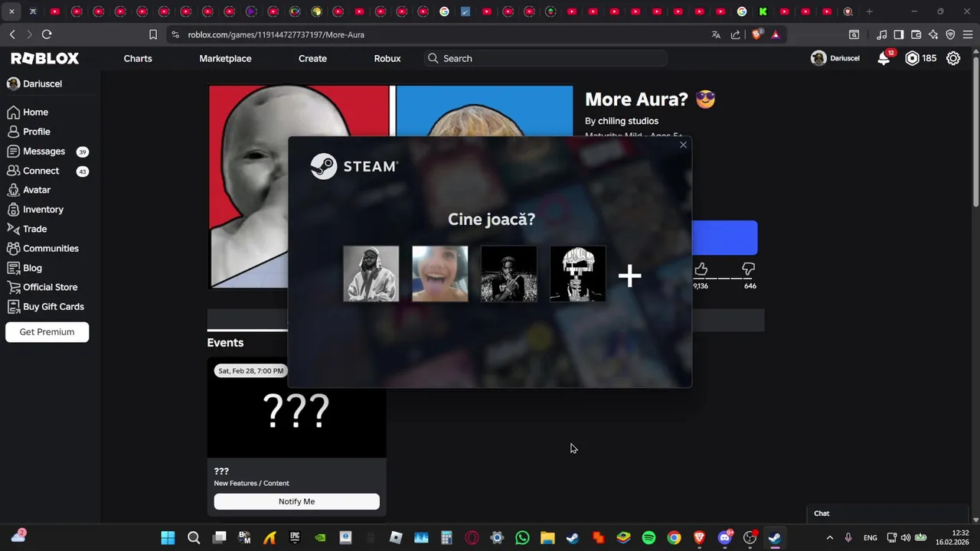
Task: Open the Robux tab
Action: point(387,58)
